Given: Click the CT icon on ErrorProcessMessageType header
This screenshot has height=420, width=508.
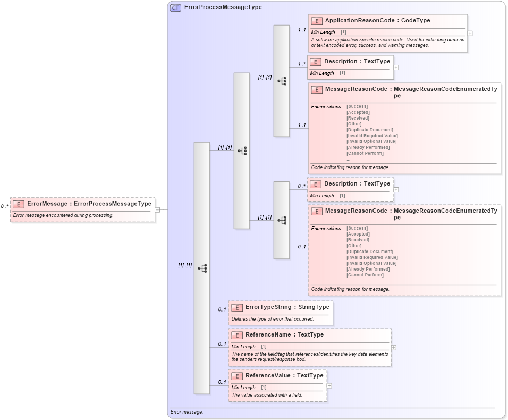Looking at the screenshot, I should (174, 7).
